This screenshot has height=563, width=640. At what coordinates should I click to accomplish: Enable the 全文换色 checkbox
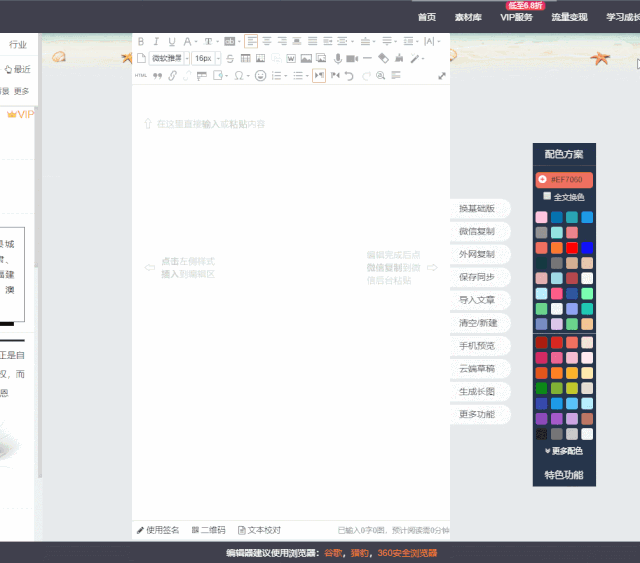coord(547,197)
